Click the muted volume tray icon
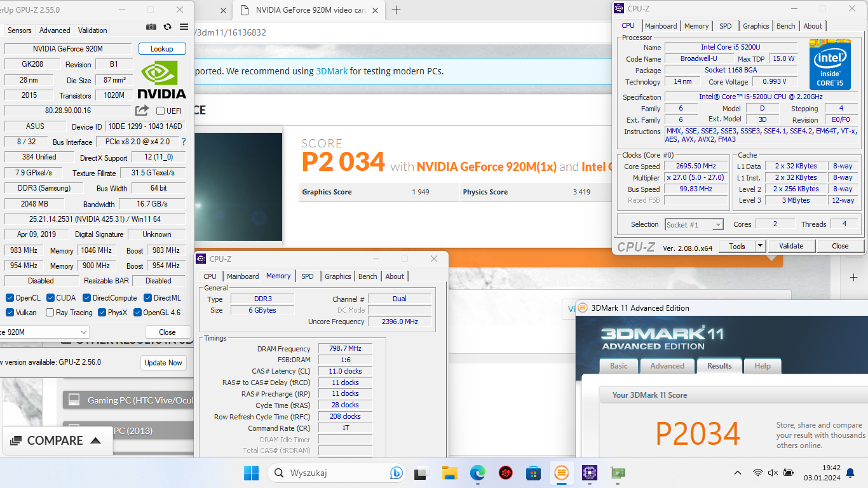Viewport: 868px width, 488px height. (x=773, y=473)
